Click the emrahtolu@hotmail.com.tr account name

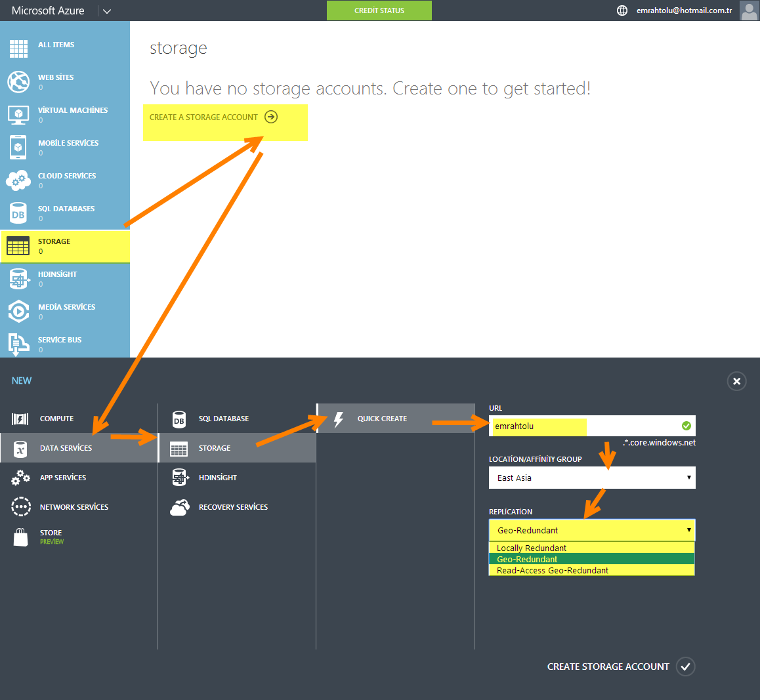[684, 10]
